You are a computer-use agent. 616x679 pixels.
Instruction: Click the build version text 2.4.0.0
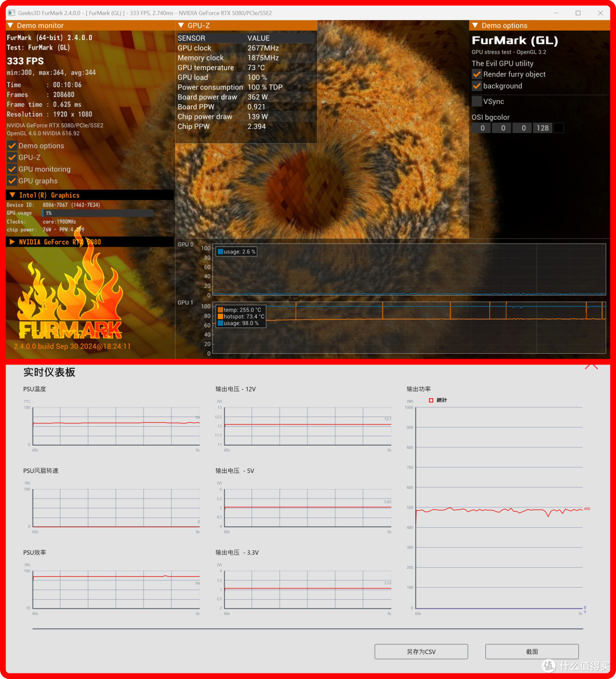pyautogui.click(x=72, y=346)
